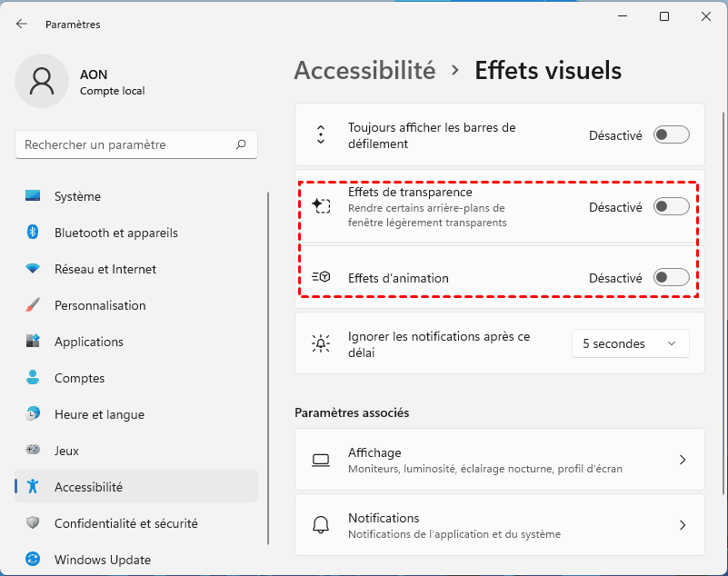The image size is (728, 576).
Task: Open Notifications page using its chevron
Action: tap(683, 525)
